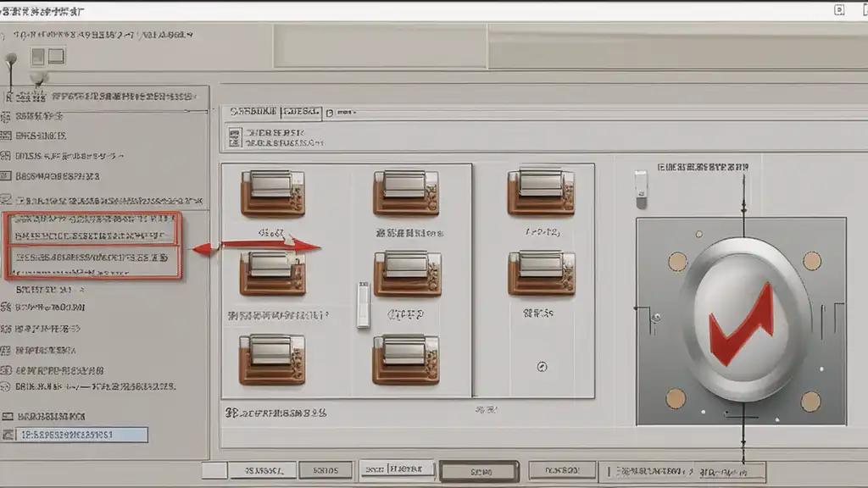Viewport: 868px width, 488px height.
Task: Select the middle-row right device icon
Action: click(542, 273)
